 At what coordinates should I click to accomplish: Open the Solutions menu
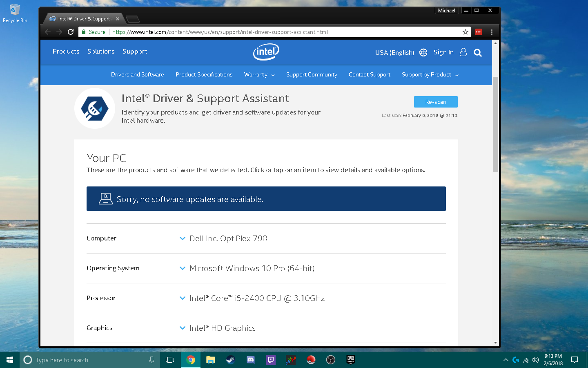(101, 52)
